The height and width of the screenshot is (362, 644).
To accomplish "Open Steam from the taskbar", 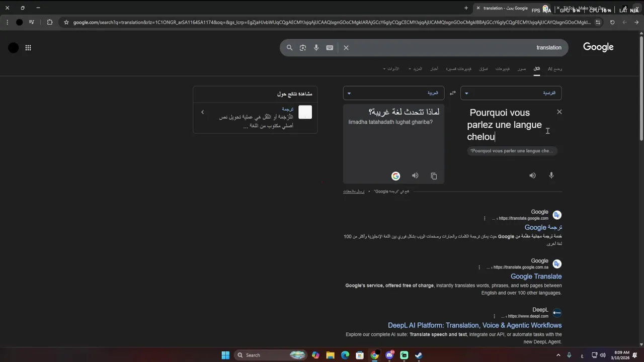I will pyautogui.click(x=419, y=355).
